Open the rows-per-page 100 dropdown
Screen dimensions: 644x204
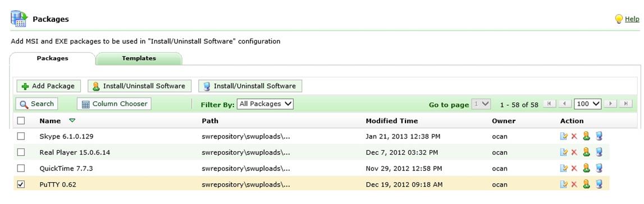coord(587,104)
